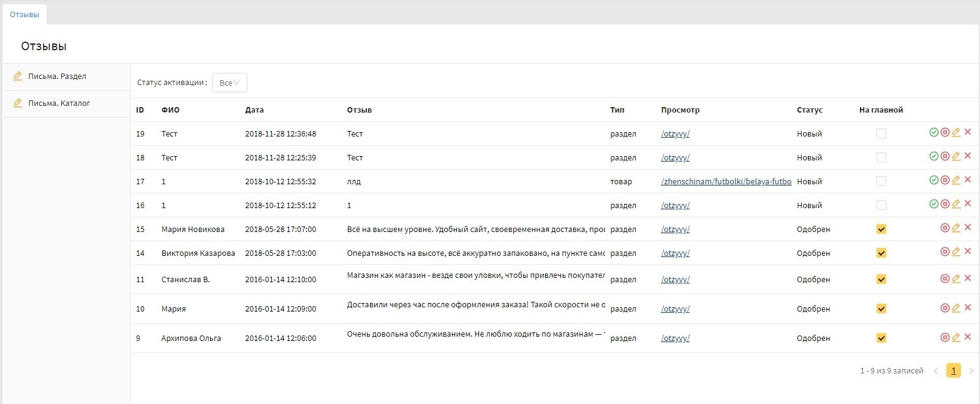
Task: Approve review ID 16 with green check icon
Action: click(x=933, y=204)
